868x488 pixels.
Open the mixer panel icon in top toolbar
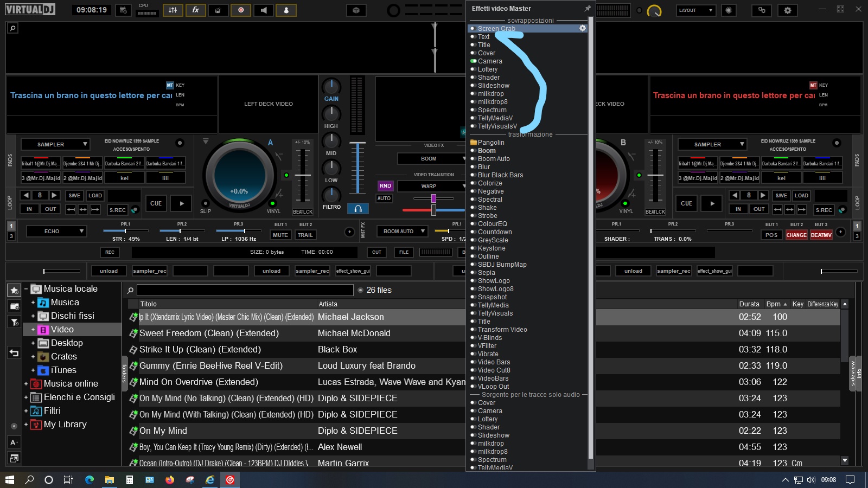[x=173, y=10]
